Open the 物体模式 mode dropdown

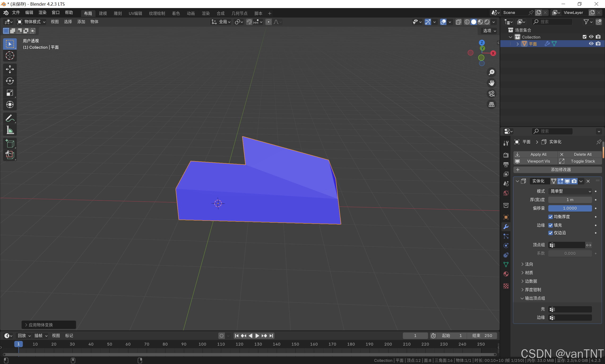[x=31, y=22]
